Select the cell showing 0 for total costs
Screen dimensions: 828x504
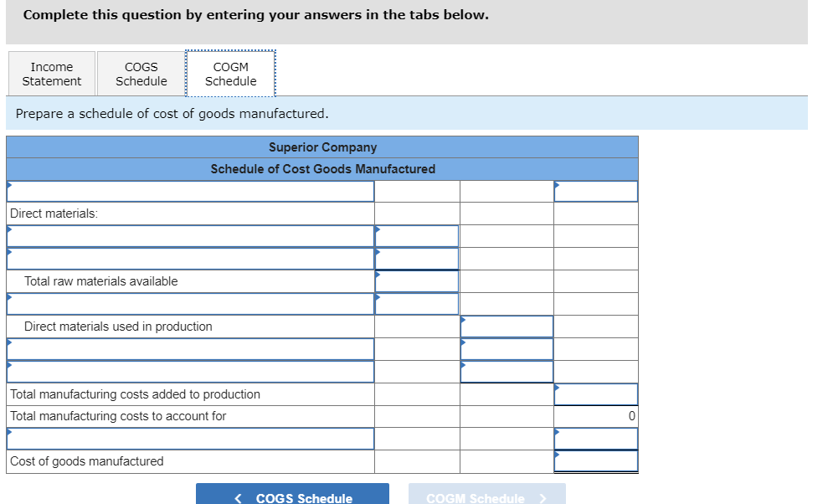tap(596, 416)
